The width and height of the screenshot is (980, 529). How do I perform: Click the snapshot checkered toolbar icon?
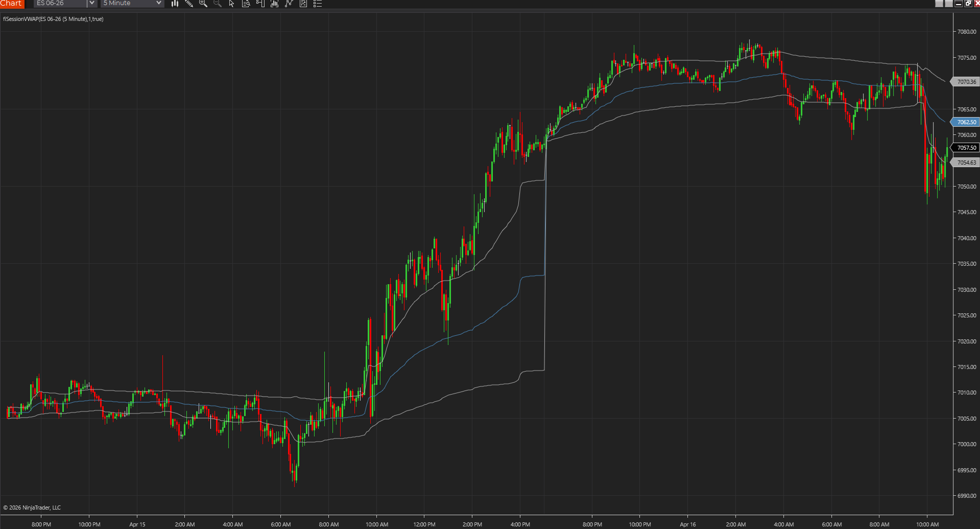tap(303, 4)
